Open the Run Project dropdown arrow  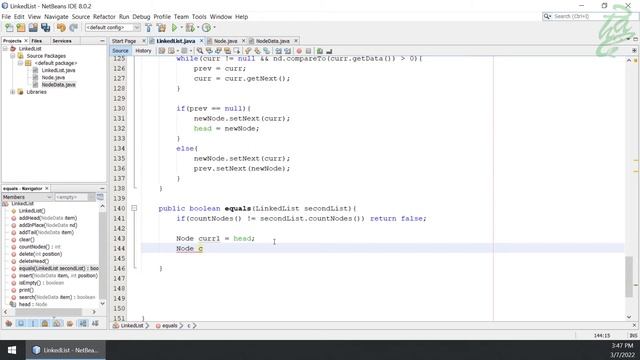(x=181, y=28)
